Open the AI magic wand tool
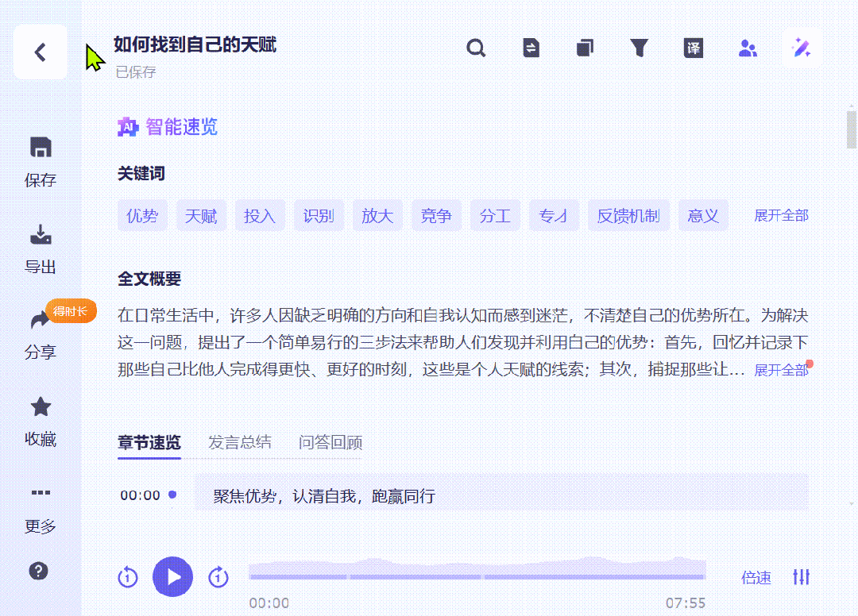858x616 pixels. click(x=802, y=48)
